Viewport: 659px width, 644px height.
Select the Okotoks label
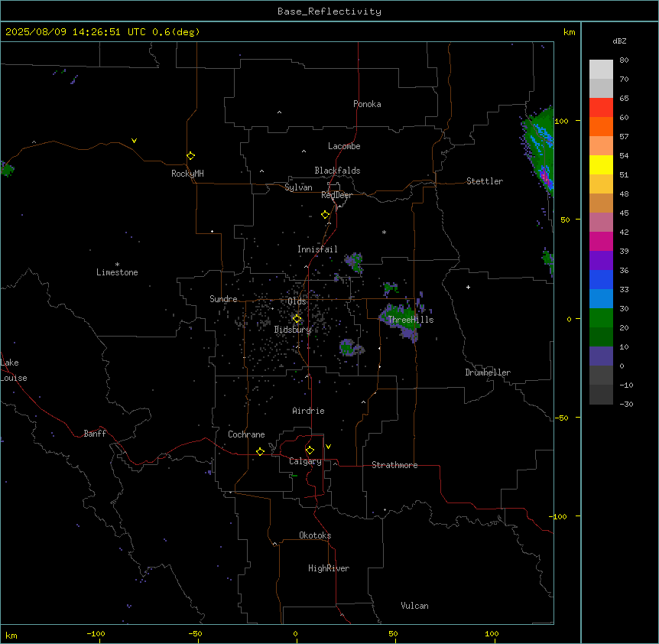coord(315,535)
